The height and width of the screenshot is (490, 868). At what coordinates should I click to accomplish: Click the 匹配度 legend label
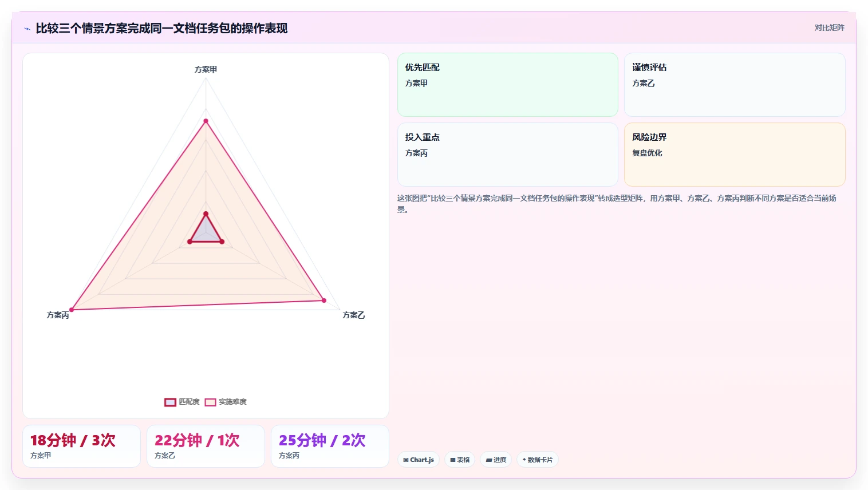tap(189, 402)
